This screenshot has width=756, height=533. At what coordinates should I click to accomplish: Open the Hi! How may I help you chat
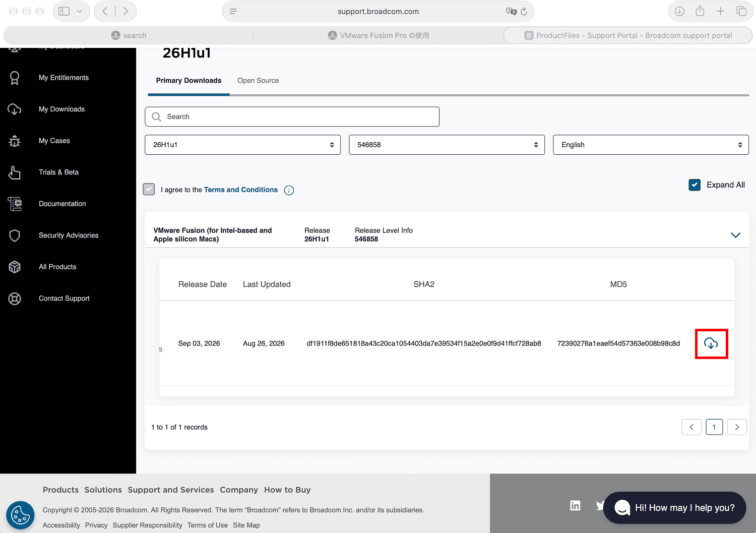(x=674, y=508)
